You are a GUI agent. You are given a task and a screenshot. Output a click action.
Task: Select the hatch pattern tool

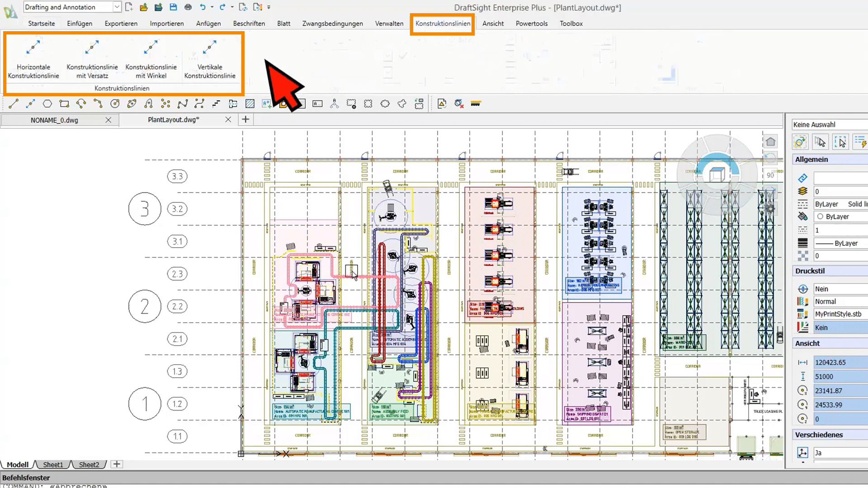coord(250,104)
